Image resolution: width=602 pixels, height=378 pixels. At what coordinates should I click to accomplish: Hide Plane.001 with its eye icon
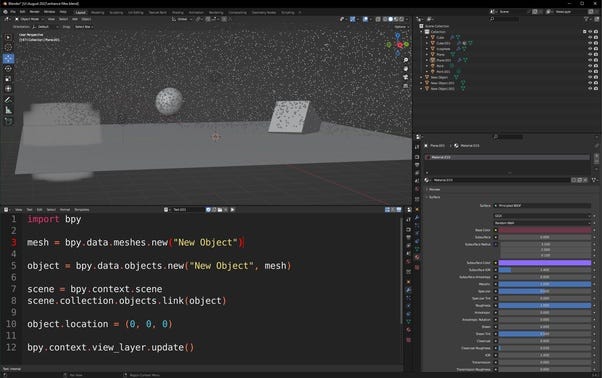590,60
